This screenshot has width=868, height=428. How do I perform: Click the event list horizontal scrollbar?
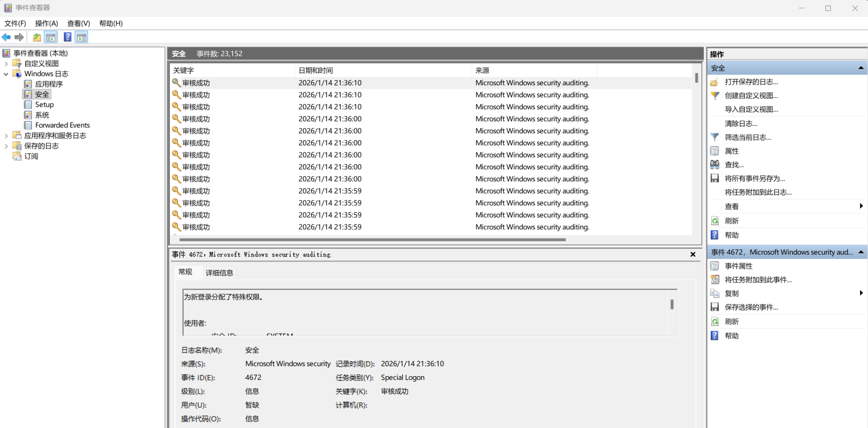[x=372, y=239]
